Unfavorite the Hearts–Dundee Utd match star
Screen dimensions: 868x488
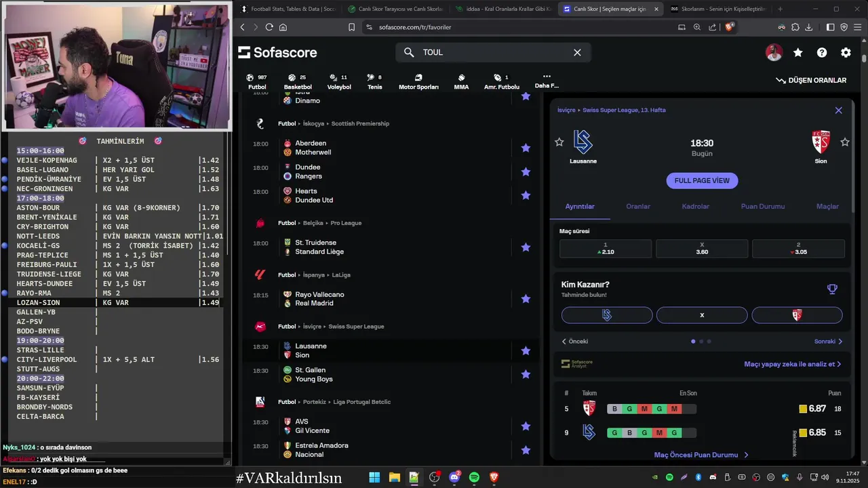(x=526, y=195)
